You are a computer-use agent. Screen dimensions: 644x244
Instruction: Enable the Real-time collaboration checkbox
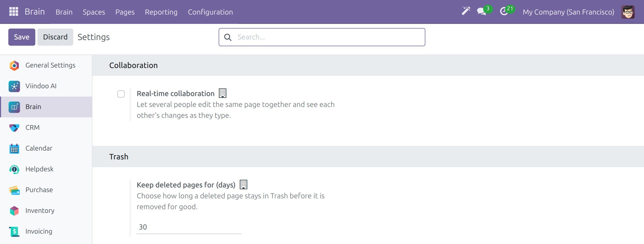[121, 94]
